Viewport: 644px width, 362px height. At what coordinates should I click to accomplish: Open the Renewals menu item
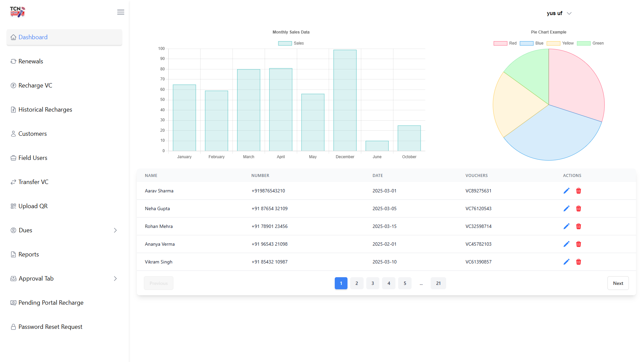(x=31, y=61)
